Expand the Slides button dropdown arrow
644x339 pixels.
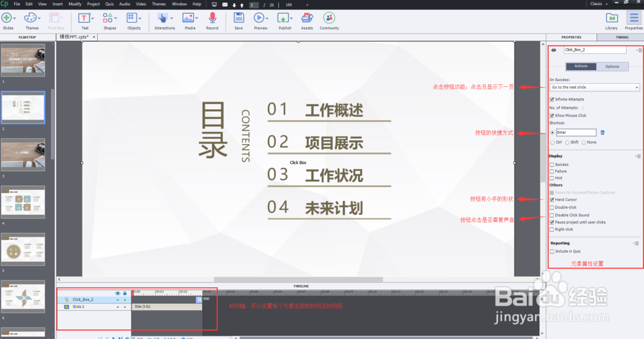[15, 19]
